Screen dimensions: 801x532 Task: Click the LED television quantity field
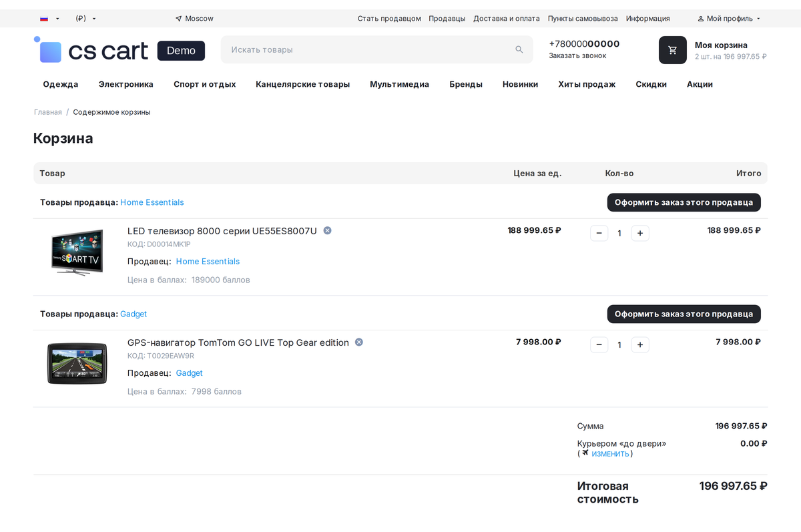[x=619, y=233]
